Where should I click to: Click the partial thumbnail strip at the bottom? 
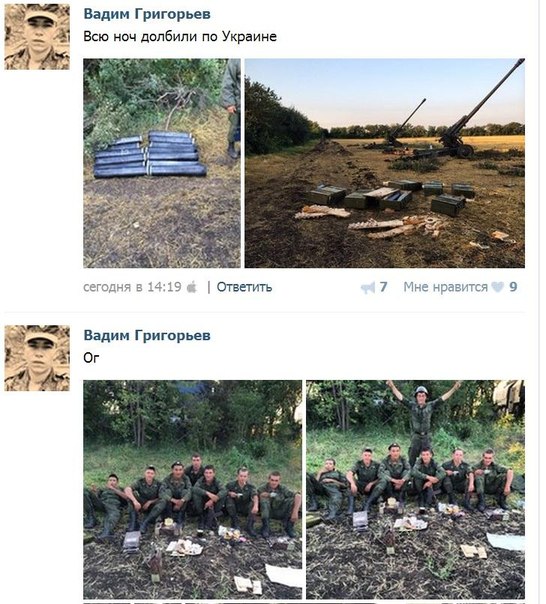pyautogui.click(x=304, y=603)
